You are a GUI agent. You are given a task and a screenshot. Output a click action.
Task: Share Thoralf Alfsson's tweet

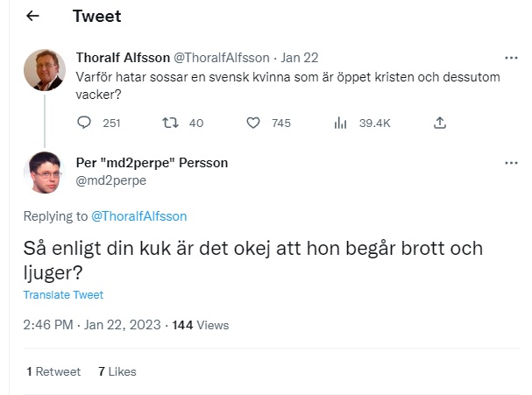pos(440,123)
